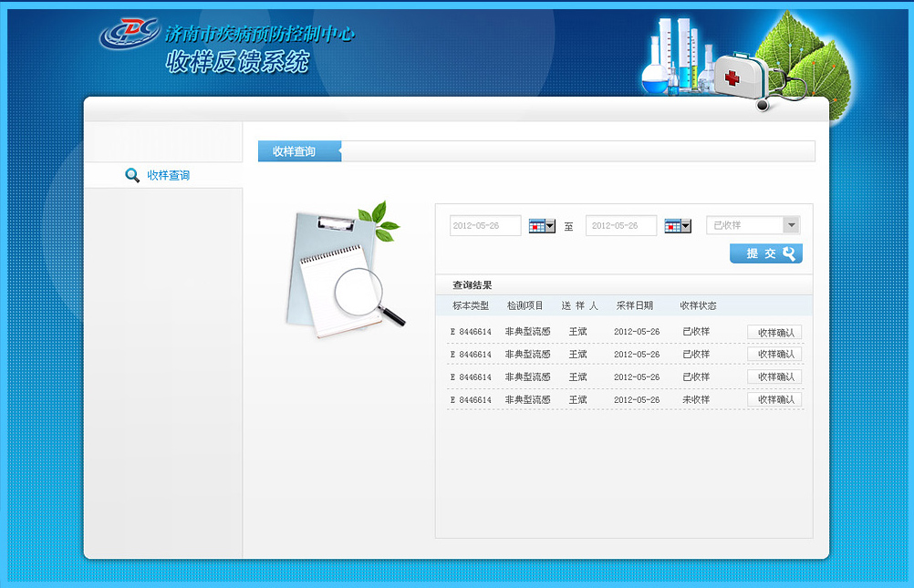Image resolution: width=914 pixels, height=588 pixels.
Task: Open the start date calendar picker
Action: click(x=542, y=226)
